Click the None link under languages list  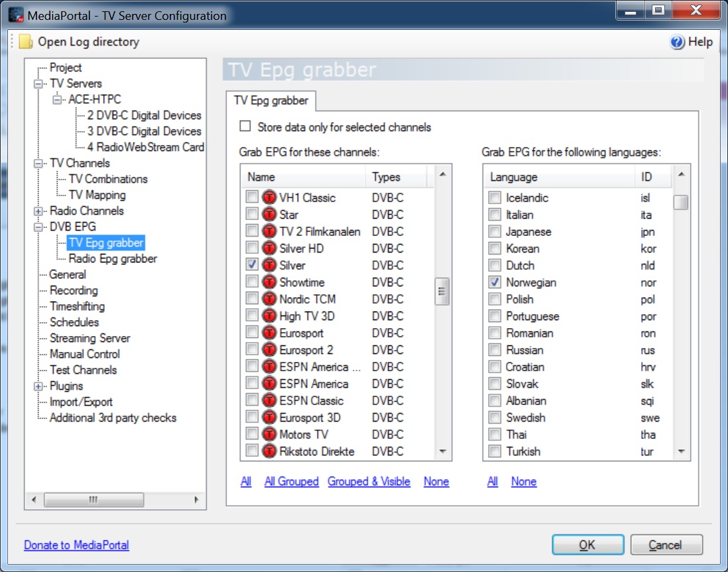pyautogui.click(x=524, y=481)
